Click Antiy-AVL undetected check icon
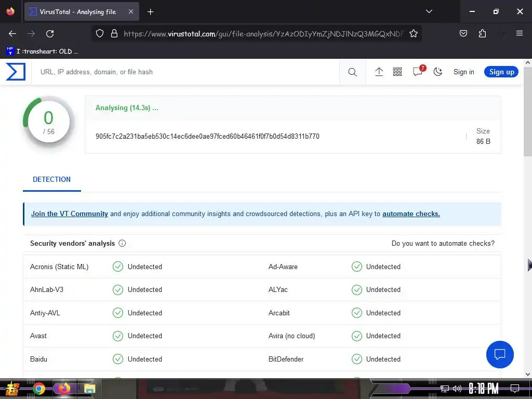This screenshot has width=532, height=399. (118, 313)
